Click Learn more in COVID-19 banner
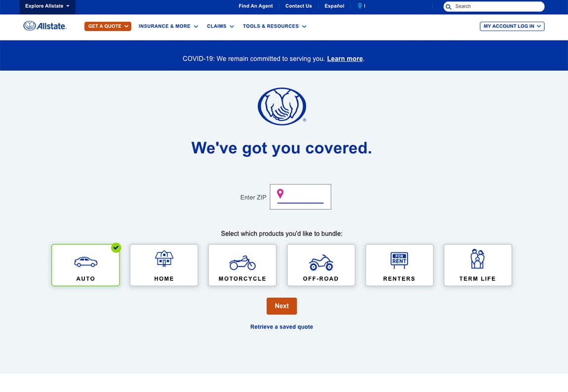This screenshot has width=568, height=392. (345, 59)
